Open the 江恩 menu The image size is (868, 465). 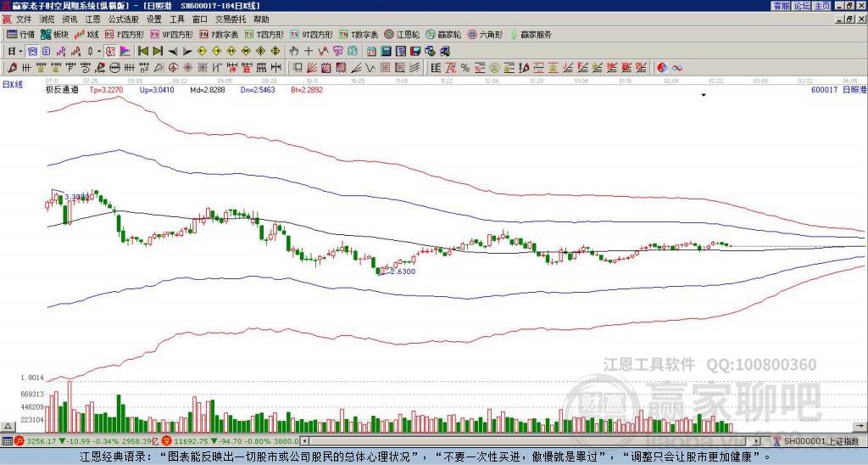pyautogui.click(x=92, y=20)
